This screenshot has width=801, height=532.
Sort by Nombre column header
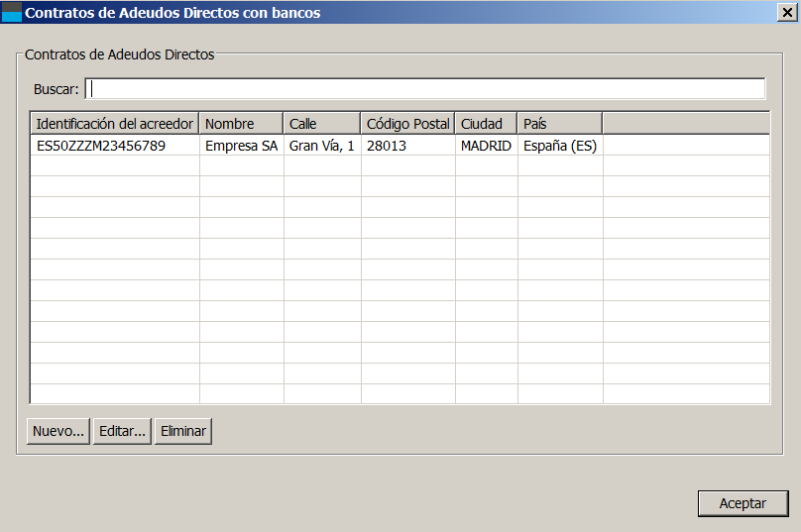click(241, 124)
